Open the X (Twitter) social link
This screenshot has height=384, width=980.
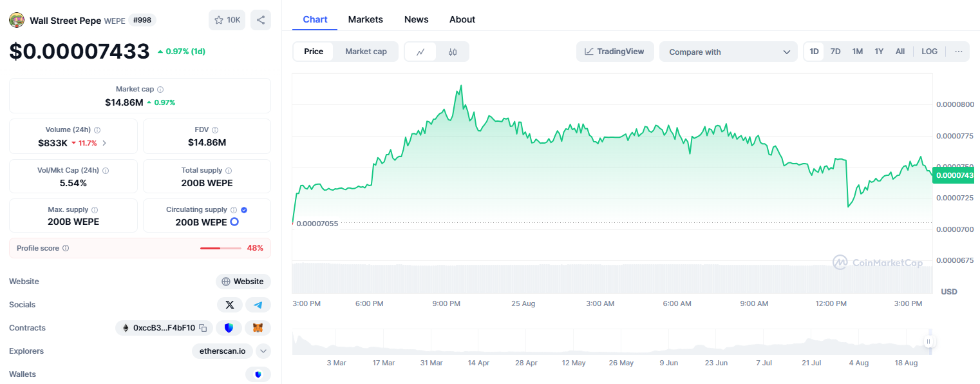point(230,305)
